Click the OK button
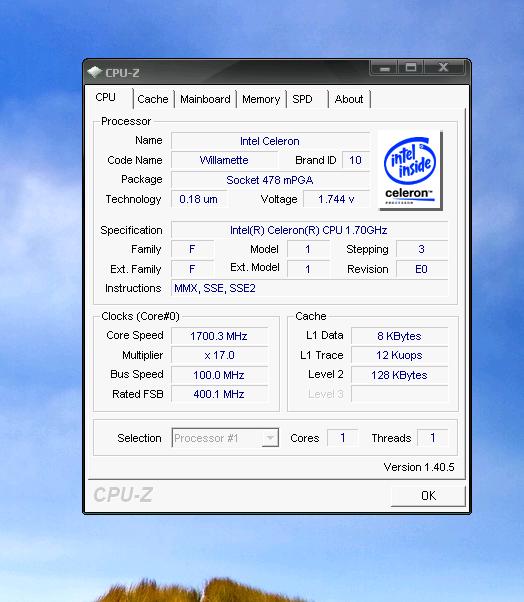 click(428, 496)
